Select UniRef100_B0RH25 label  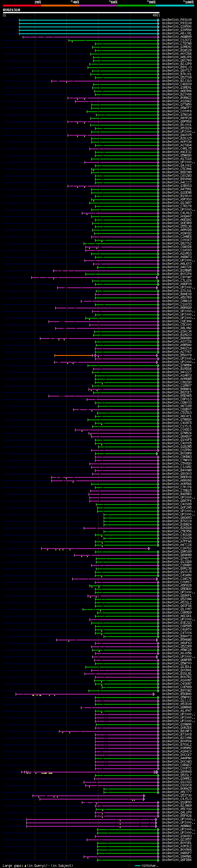[177, 789]
